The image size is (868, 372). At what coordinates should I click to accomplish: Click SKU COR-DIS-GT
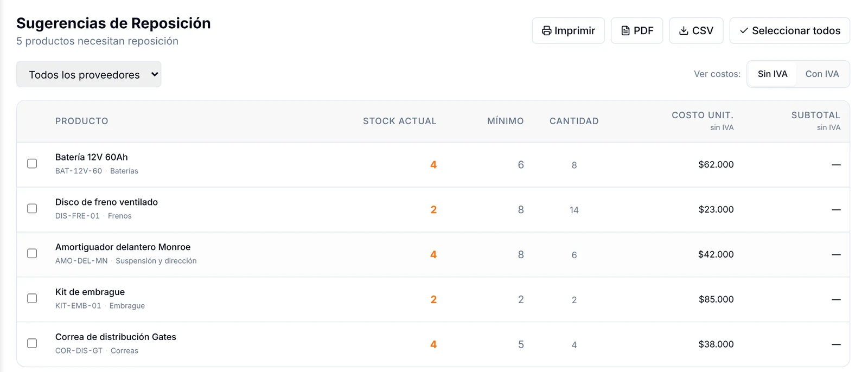(x=79, y=351)
